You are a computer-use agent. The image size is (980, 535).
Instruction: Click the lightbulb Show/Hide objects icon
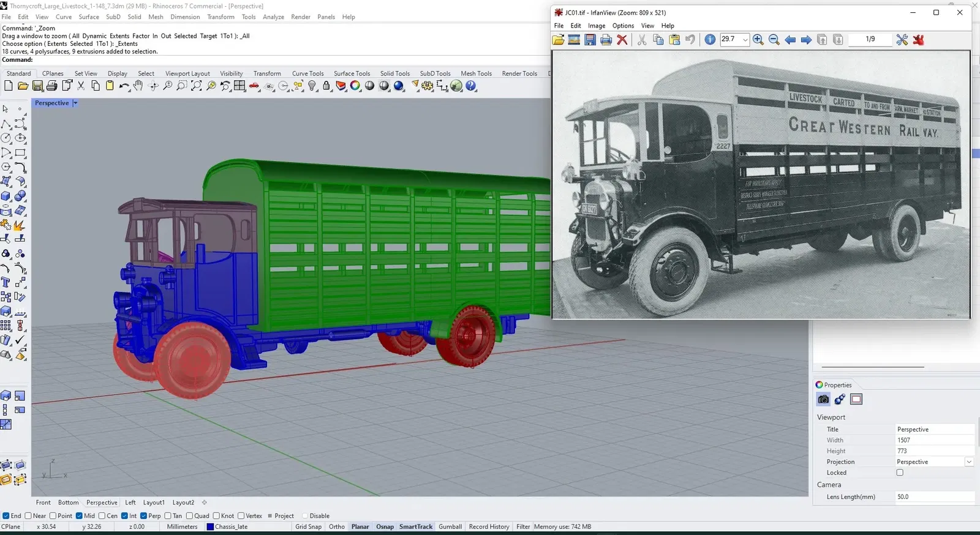(312, 86)
